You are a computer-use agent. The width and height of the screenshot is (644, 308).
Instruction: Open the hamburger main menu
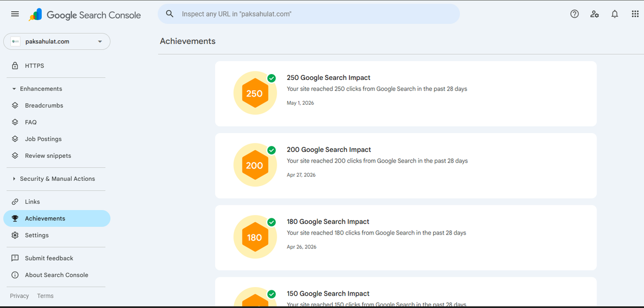[15, 14]
